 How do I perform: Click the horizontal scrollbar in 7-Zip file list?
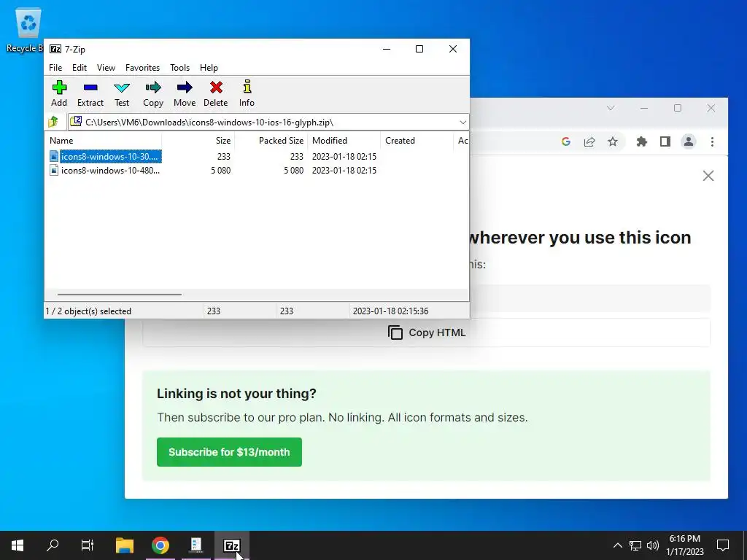[x=119, y=295]
